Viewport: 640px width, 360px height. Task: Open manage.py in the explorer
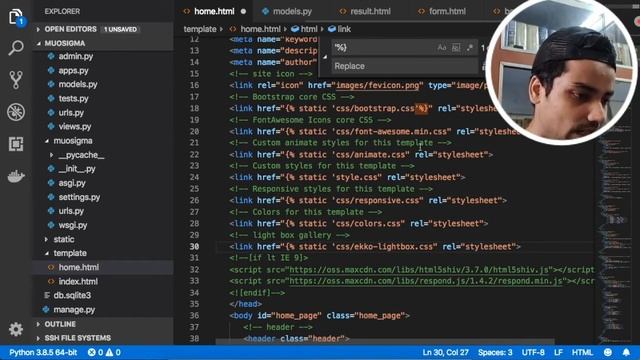coord(74,309)
